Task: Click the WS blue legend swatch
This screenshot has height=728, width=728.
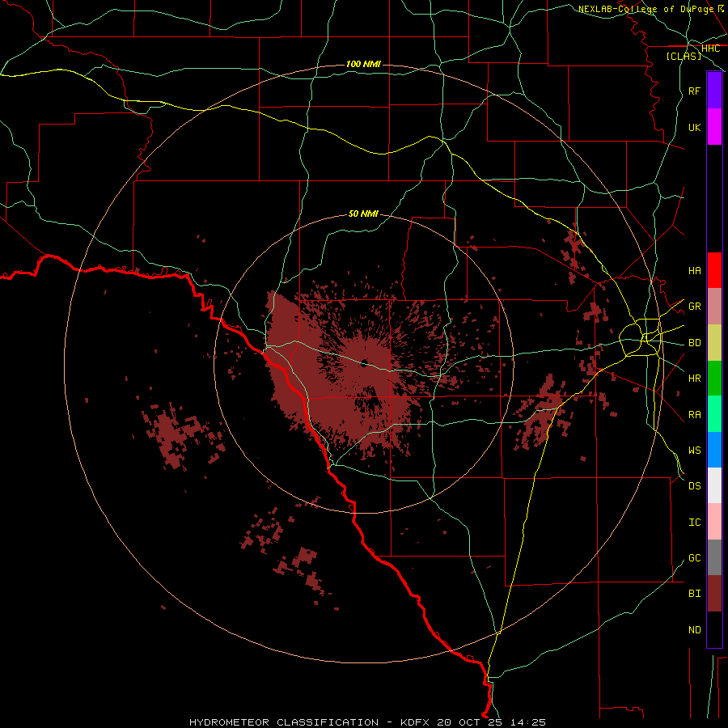Action: tap(714, 450)
